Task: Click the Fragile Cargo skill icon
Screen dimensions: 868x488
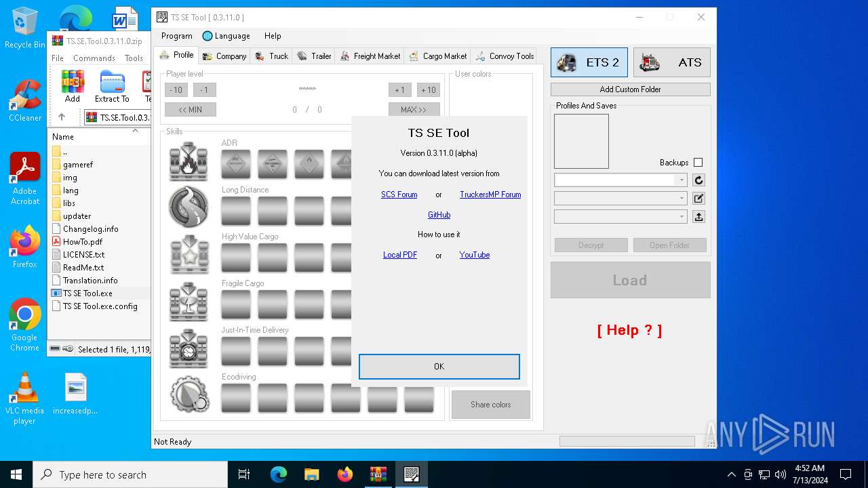Action: coord(189,301)
